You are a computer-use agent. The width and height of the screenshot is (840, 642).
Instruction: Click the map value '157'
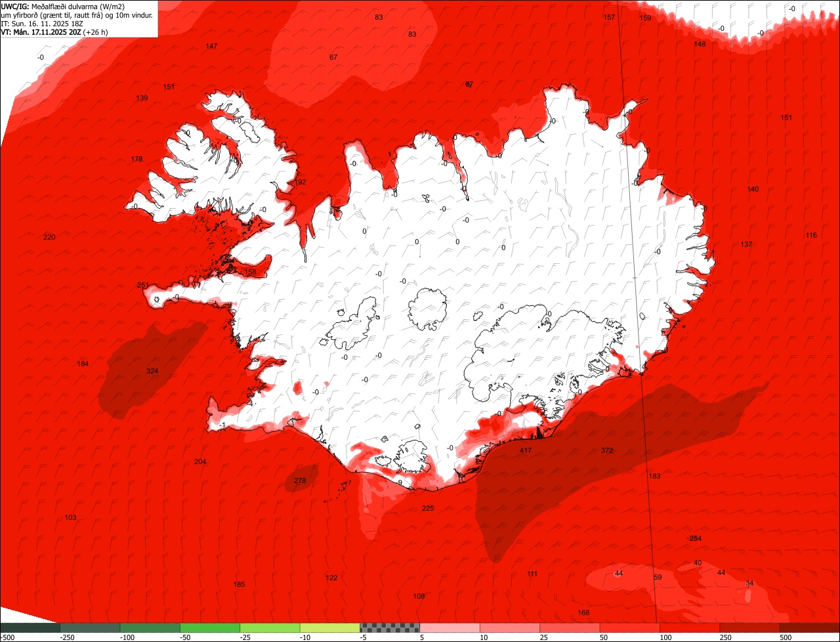609,17
